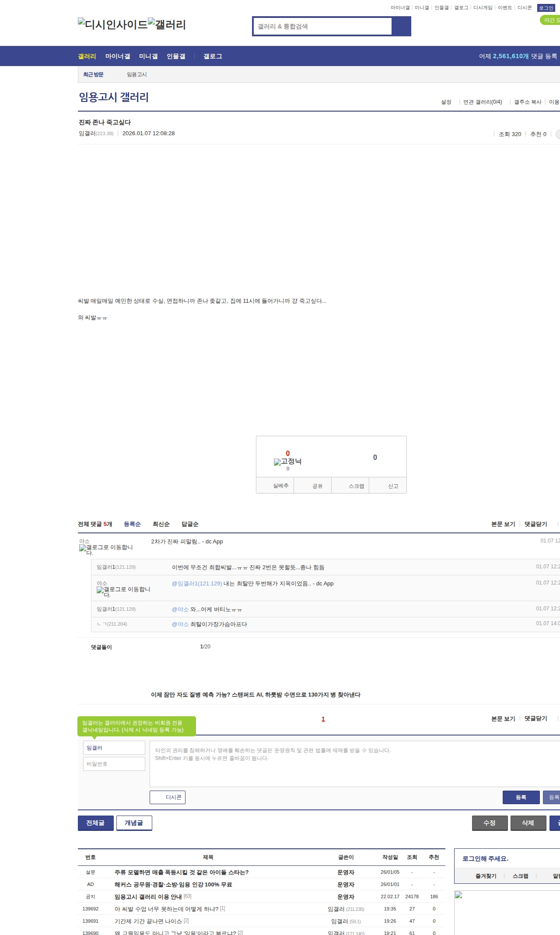
Task: Click the 수정 edit button
Action: point(490,823)
